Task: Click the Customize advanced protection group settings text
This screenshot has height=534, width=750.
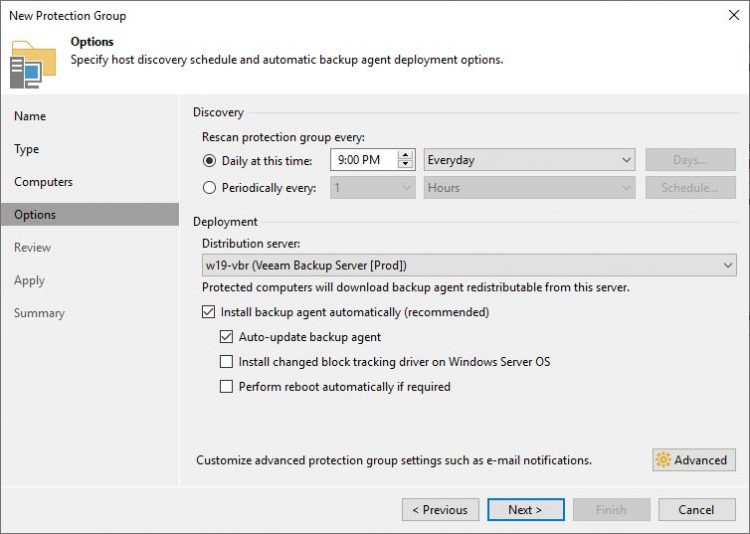Action: (x=394, y=460)
